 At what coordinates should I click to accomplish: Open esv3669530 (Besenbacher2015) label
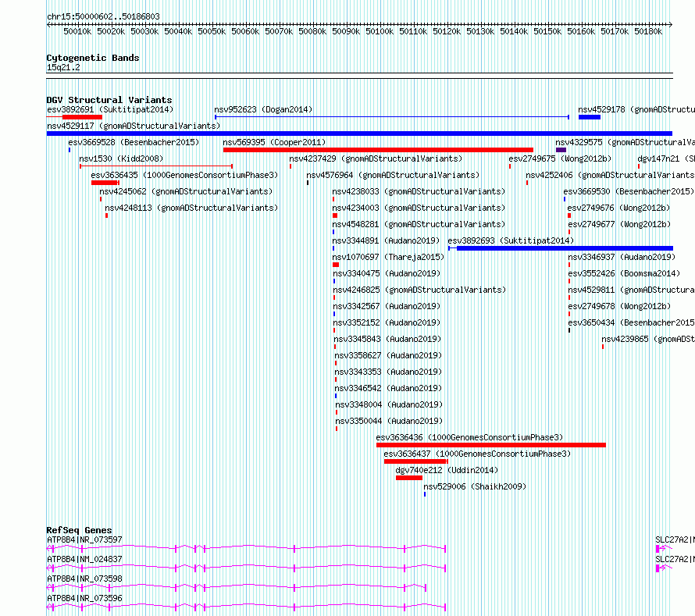coord(629,191)
